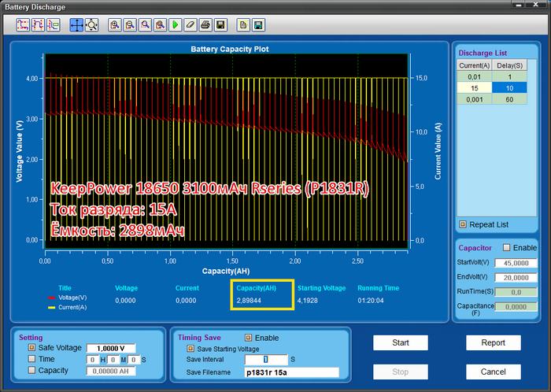Click the teal floppy disk icon

point(258,25)
